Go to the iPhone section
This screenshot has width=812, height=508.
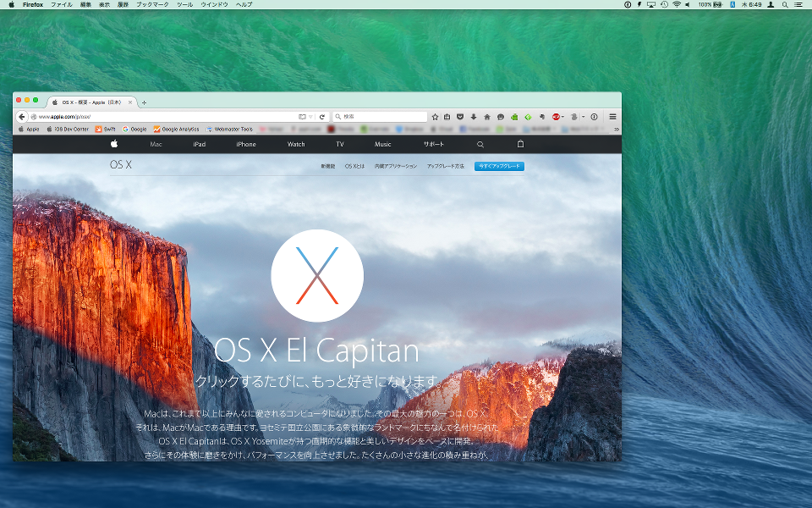[x=246, y=144]
